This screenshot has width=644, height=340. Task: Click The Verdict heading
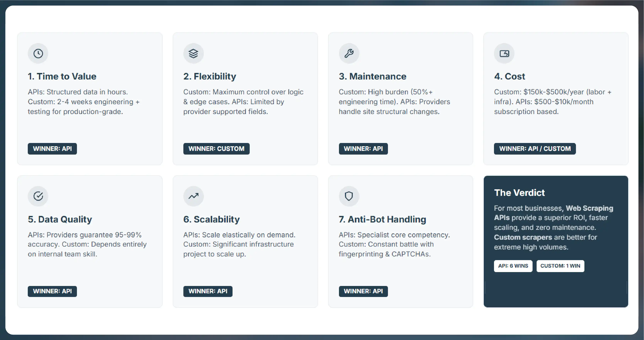[519, 193]
